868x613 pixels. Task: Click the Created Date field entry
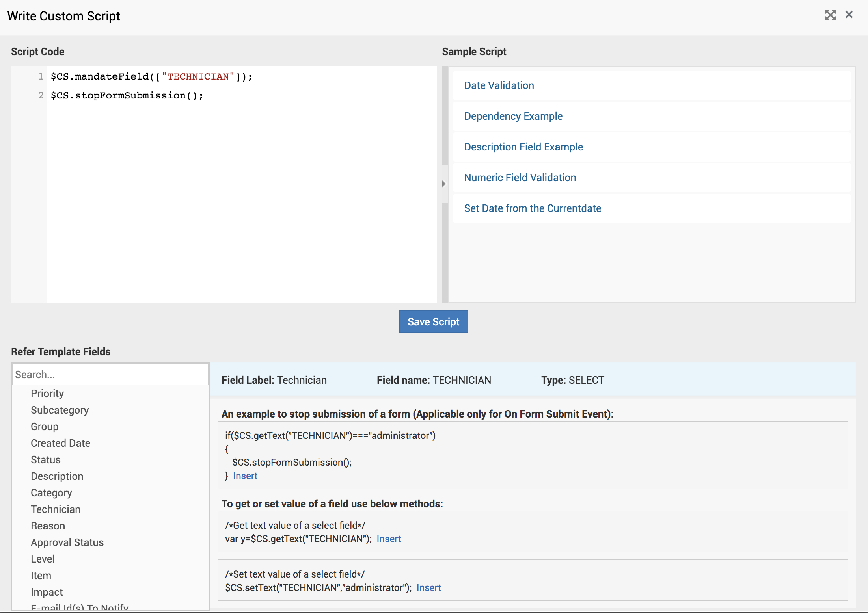click(60, 443)
